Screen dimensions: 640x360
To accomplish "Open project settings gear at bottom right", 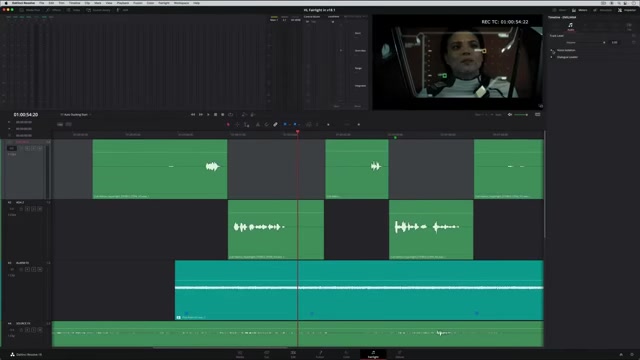I will pos(632,355).
